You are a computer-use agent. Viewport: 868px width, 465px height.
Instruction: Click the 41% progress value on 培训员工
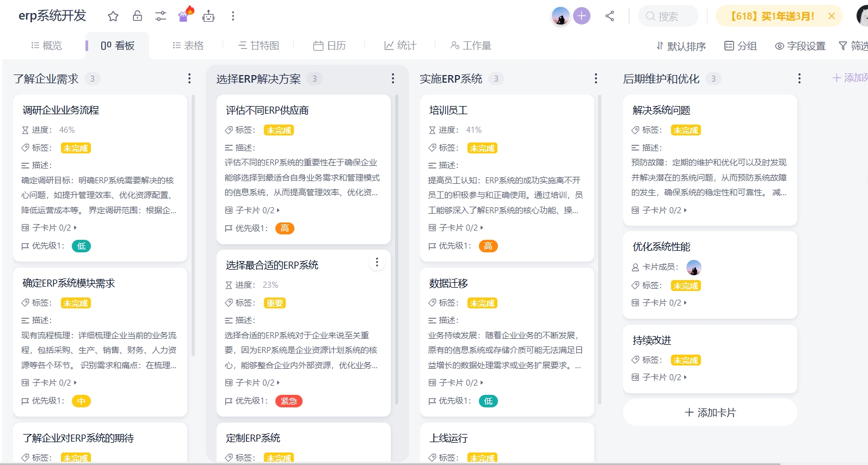[x=473, y=130]
